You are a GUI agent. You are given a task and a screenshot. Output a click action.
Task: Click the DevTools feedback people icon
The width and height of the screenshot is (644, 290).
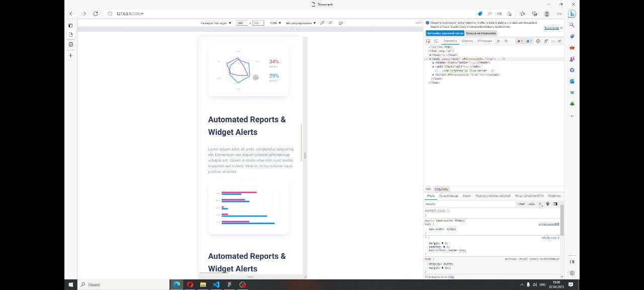(545, 41)
